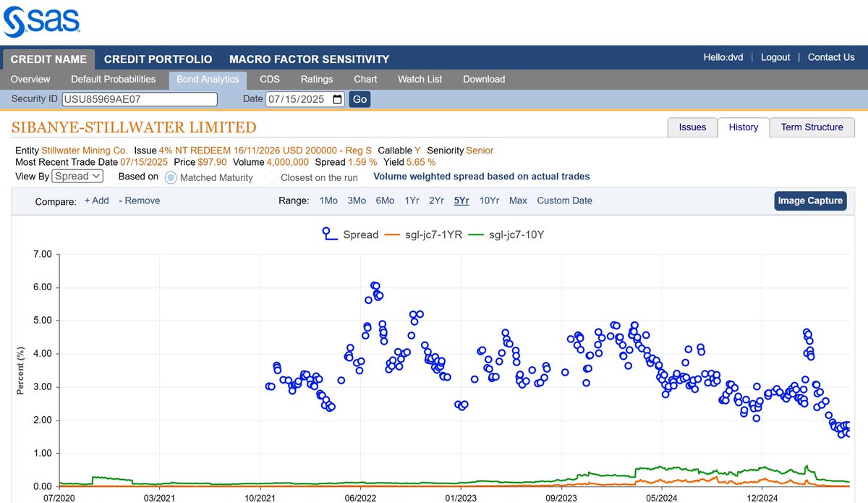
Task: Go to the Overview subtab
Action: pos(30,79)
